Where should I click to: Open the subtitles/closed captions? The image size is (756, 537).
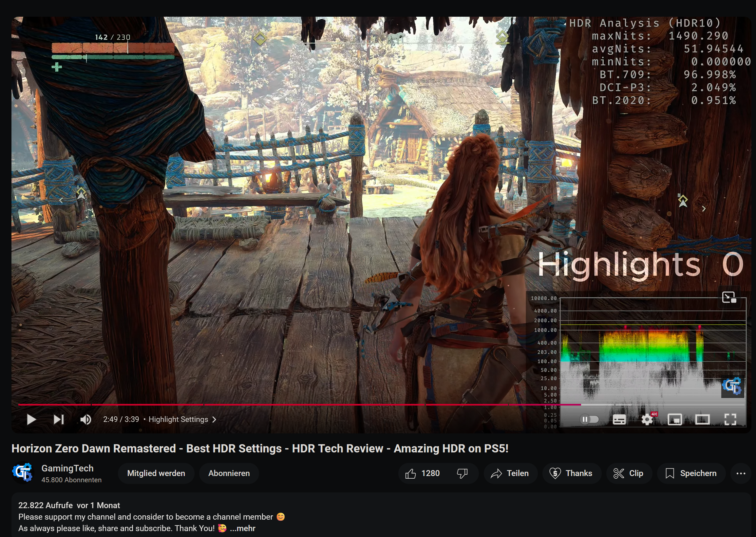tap(619, 419)
